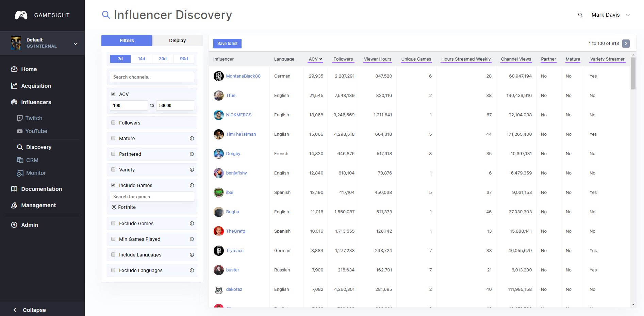The image size is (644, 316).
Task: Enable the Variety filter checkbox
Action: (113, 169)
